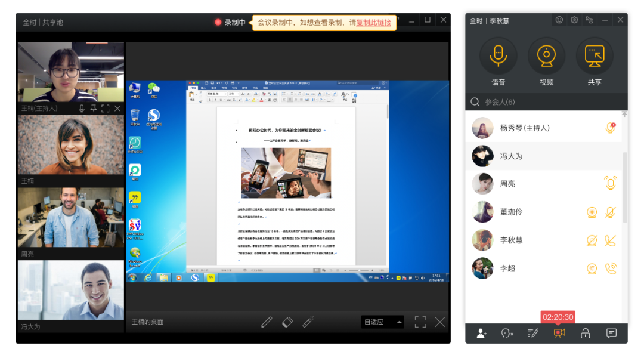The height and width of the screenshot is (355, 644).
Task: Select the eraser tool under shared desktop
Action: pyautogui.click(x=287, y=322)
